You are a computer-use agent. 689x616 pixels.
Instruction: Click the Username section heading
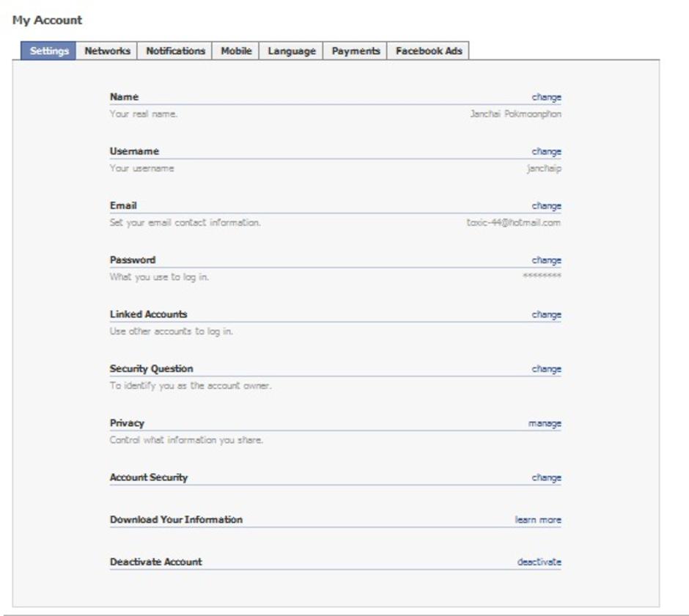134,151
